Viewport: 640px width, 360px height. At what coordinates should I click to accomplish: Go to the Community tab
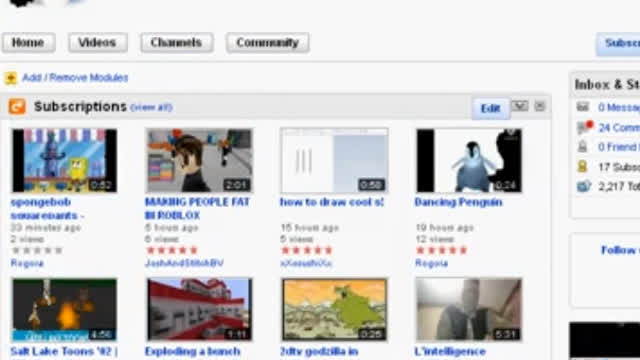point(267,42)
